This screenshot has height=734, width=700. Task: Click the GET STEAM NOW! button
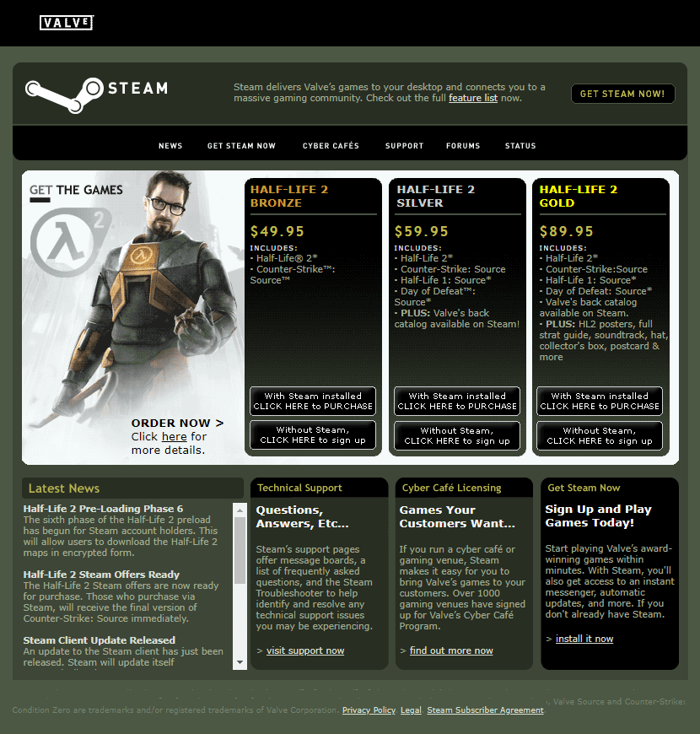622,94
